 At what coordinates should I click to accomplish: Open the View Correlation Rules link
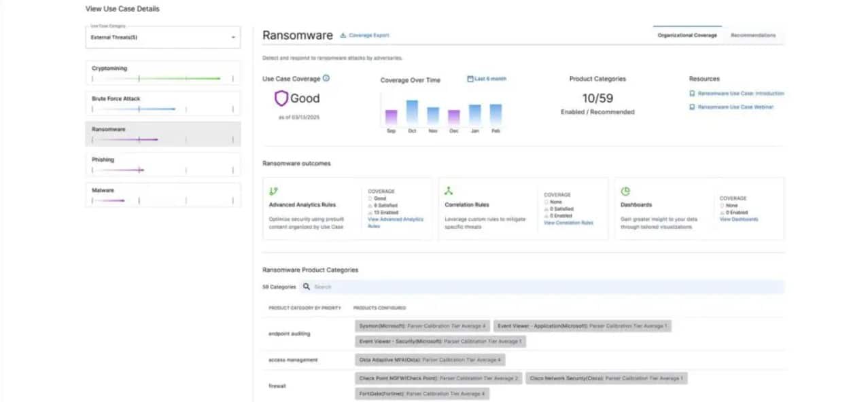click(x=568, y=223)
